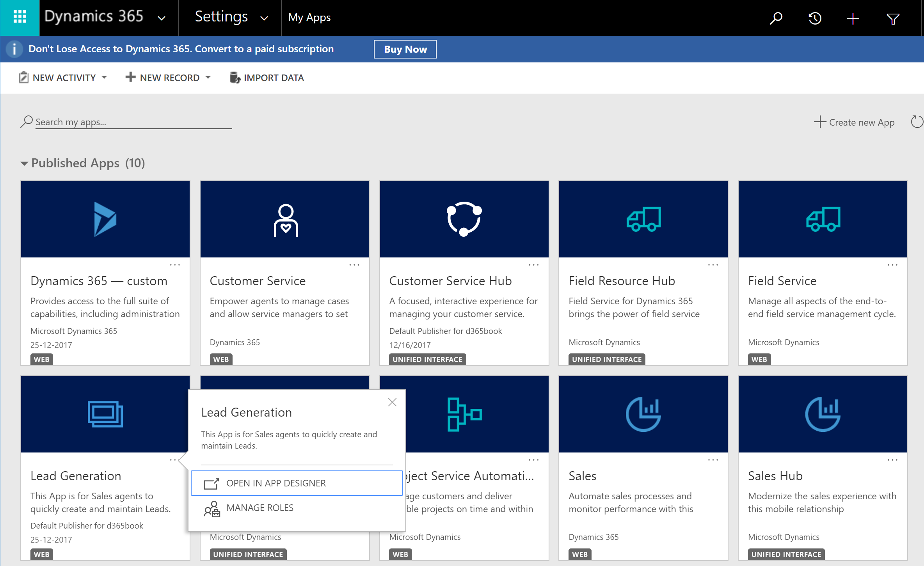The image size is (924, 566).
Task: Click 'Default Publisher for d365book' on Customer Service Hub
Action: [x=446, y=331]
